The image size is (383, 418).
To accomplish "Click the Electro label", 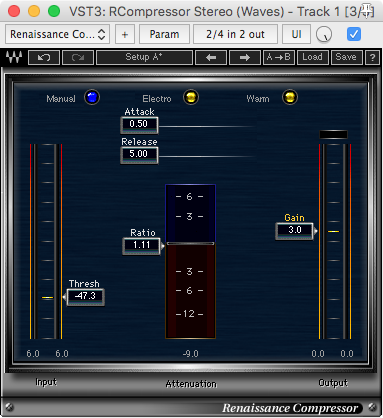I will [157, 99].
